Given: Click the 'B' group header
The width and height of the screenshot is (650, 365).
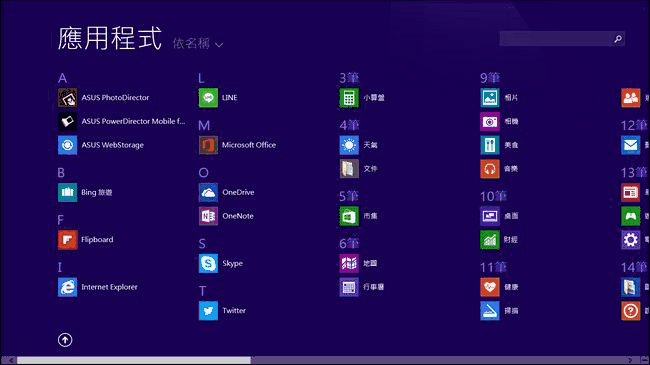Looking at the screenshot, I should coord(61,173).
